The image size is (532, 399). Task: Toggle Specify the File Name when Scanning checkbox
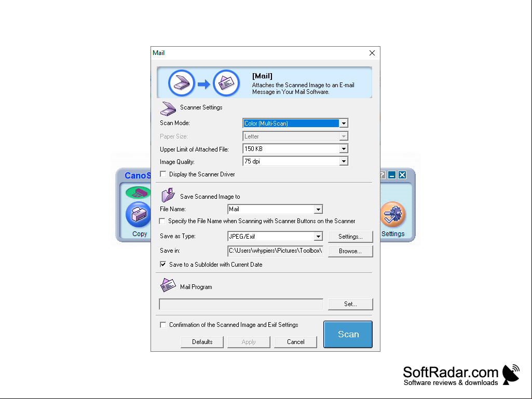coord(162,221)
